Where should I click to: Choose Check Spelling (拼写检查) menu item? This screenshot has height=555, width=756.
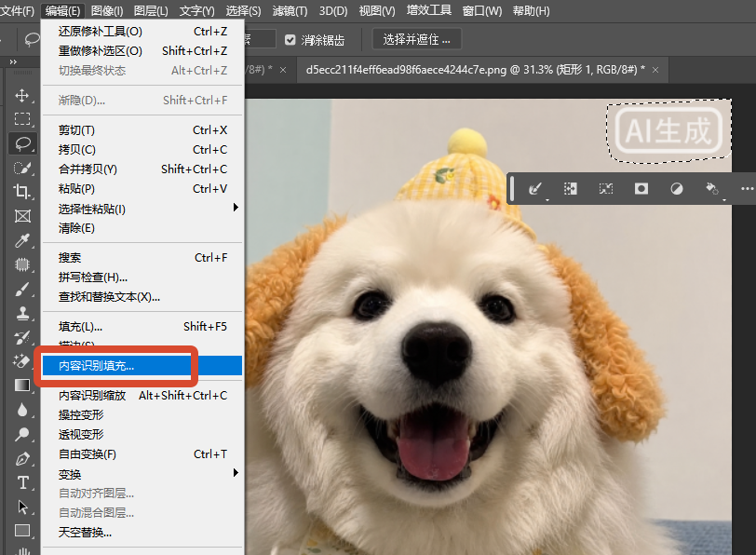142,277
